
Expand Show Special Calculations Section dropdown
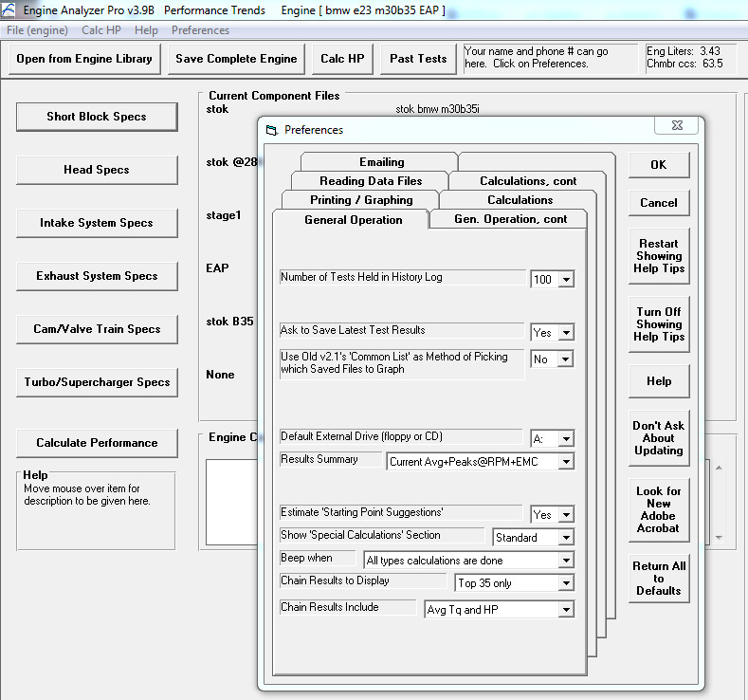click(x=566, y=538)
